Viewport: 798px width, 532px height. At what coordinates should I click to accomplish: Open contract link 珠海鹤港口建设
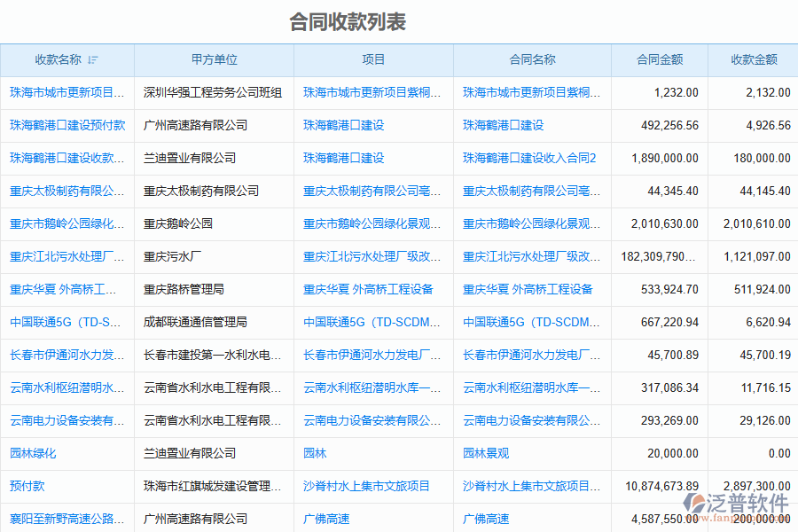503,125
